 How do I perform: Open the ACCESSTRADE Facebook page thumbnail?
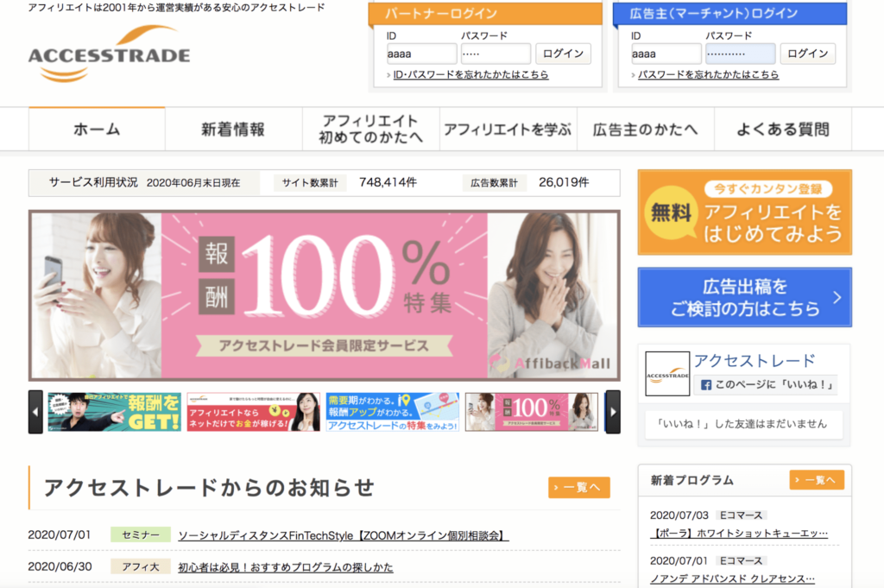click(x=667, y=374)
